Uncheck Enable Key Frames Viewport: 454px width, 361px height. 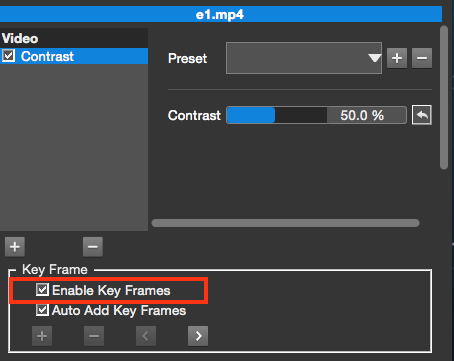42,290
